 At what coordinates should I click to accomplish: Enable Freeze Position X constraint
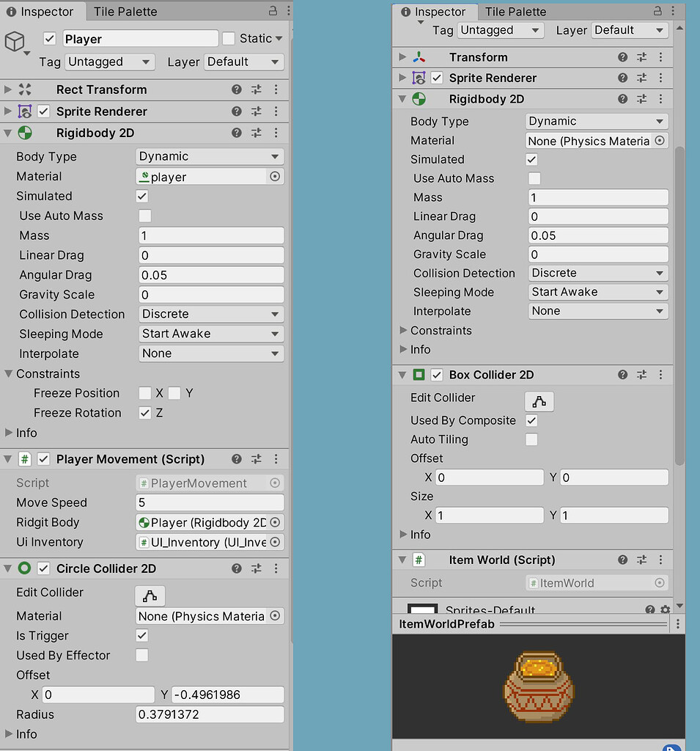click(x=144, y=393)
